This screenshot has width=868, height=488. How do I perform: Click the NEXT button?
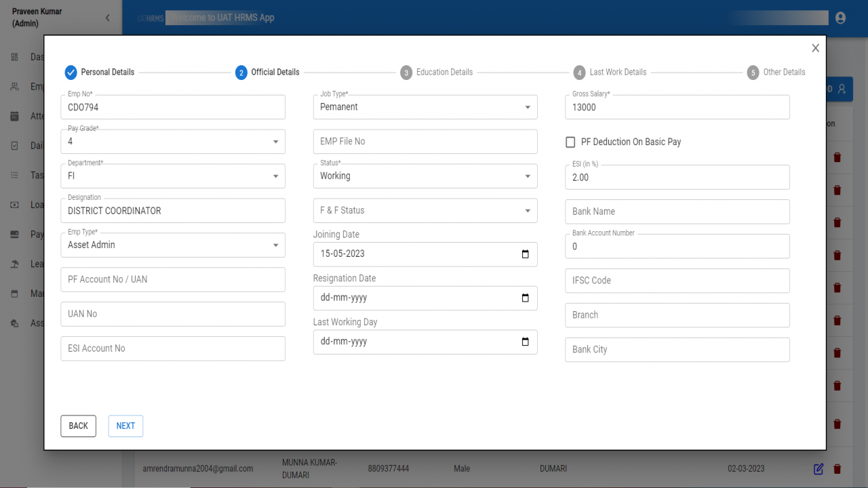click(125, 426)
